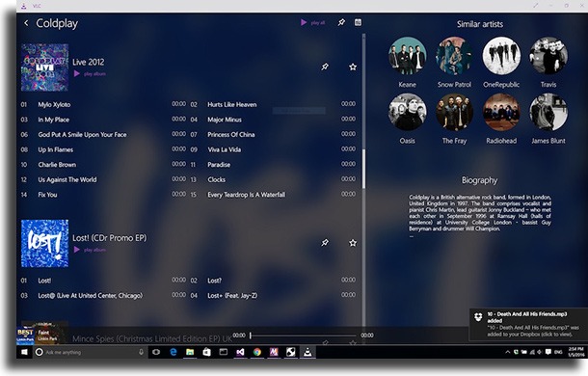Favorite the Live 2012 album with the star

(x=353, y=67)
